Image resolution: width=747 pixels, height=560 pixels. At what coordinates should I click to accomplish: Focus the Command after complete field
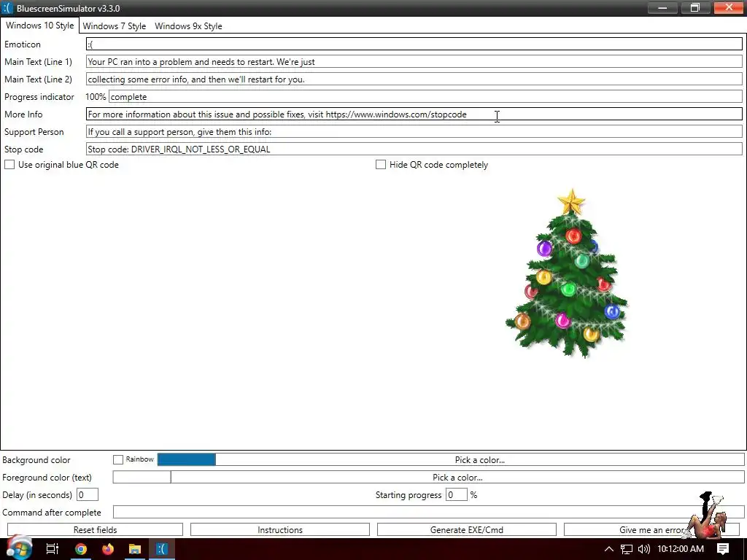click(x=428, y=513)
